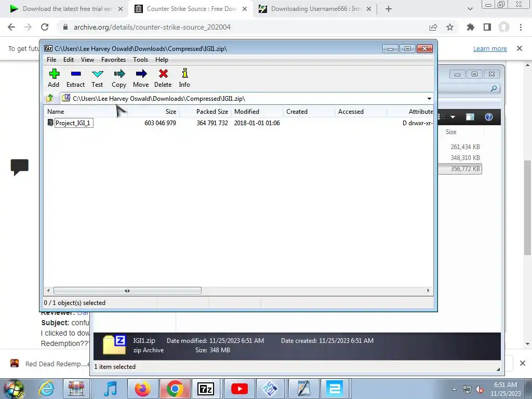Open view options dropdown in Explorer window

point(453,117)
